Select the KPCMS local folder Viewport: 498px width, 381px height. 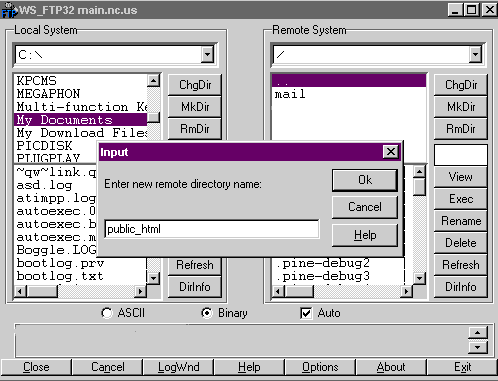coord(80,81)
